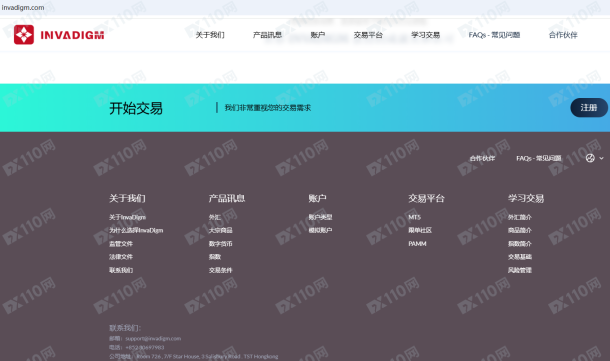Open the 账户类型 footer link

tap(321, 217)
